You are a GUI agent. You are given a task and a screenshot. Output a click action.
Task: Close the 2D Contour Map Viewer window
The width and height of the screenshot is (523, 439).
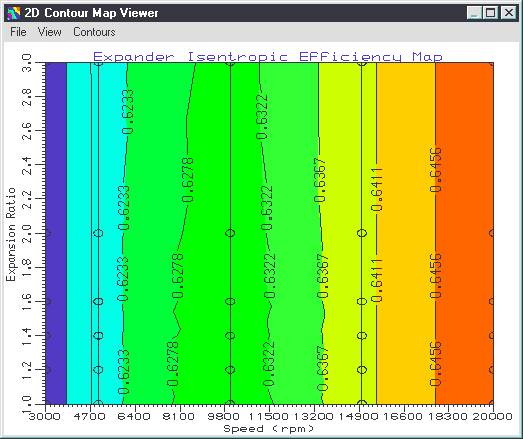tap(509, 13)
